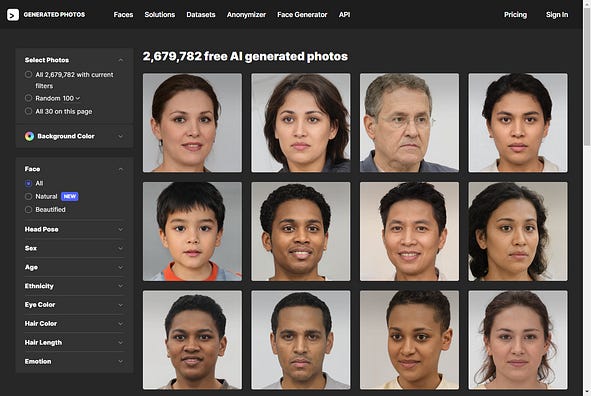Click the Sign In link
Image resolution: width=591 pixels, height=396 pixels.
point(557,15)
